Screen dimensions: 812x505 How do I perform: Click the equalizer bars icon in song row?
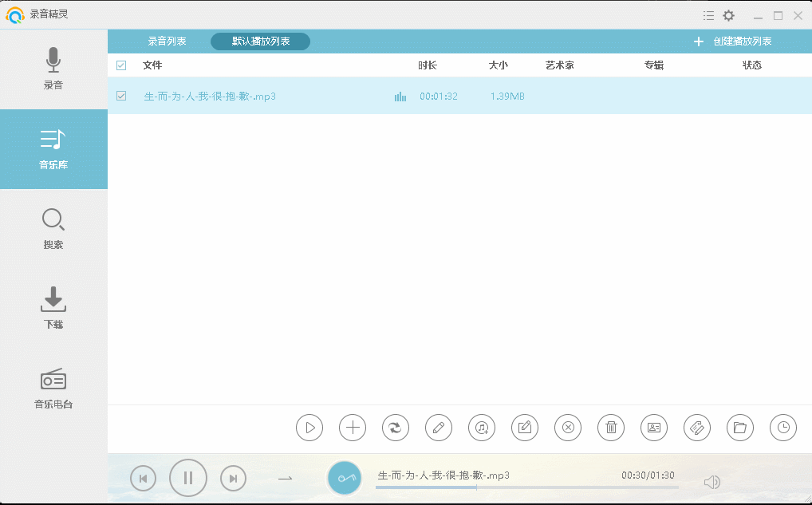(400, 97)
